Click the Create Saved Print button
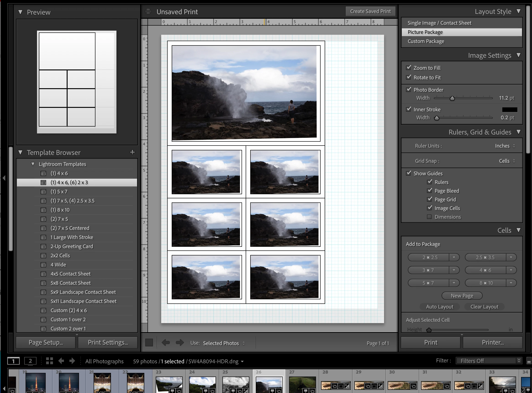The width and height of the screenshot is (532, 393). 370,11
